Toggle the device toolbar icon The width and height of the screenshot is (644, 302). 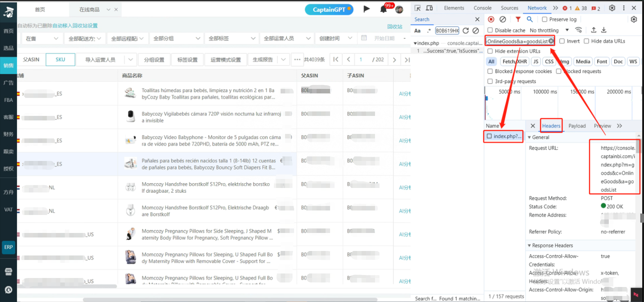pyautogui.click(x=429, y=8)
